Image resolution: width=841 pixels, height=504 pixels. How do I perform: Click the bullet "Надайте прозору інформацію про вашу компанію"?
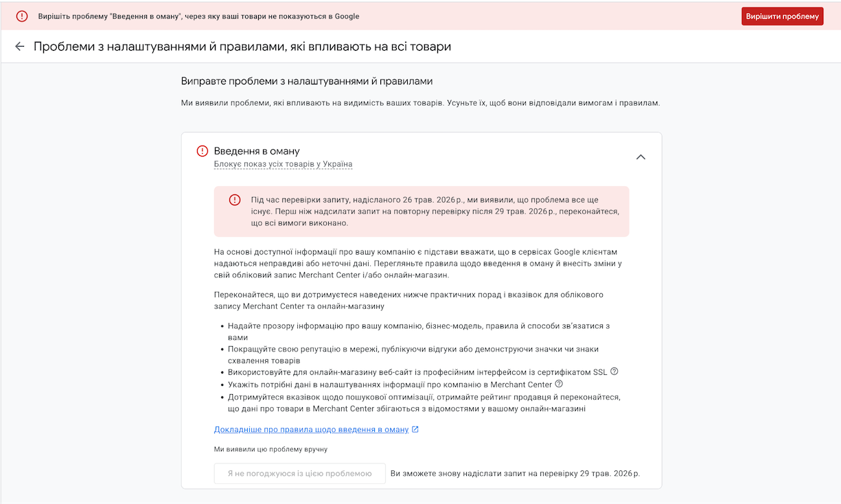[419, 332]
